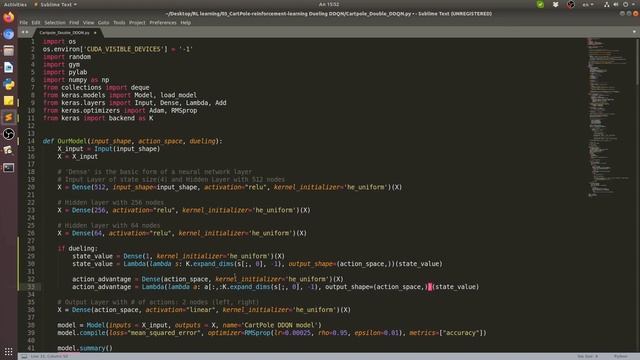Open the power system menu icon
The image size is (640, 360).
pyautogui.click(x=625, y=4)
